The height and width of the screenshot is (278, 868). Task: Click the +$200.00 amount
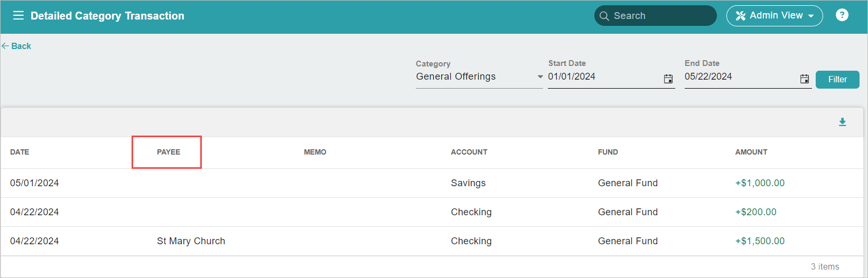756,212
